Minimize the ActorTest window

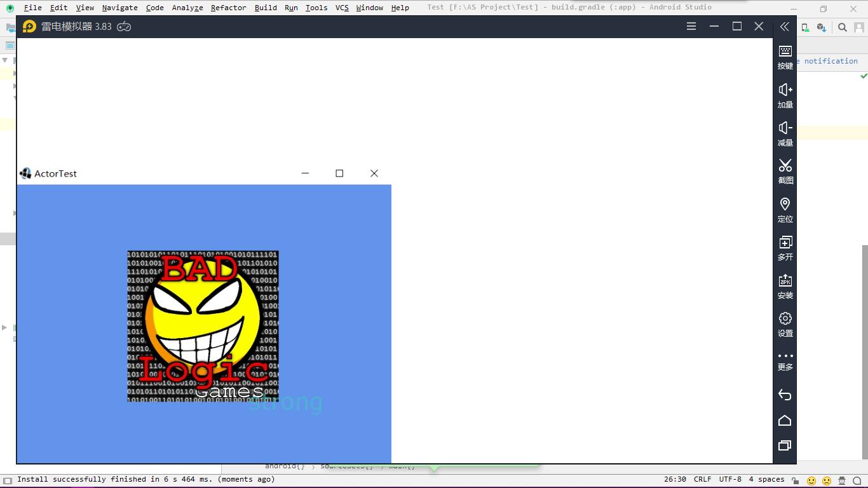tap(305, 173)
